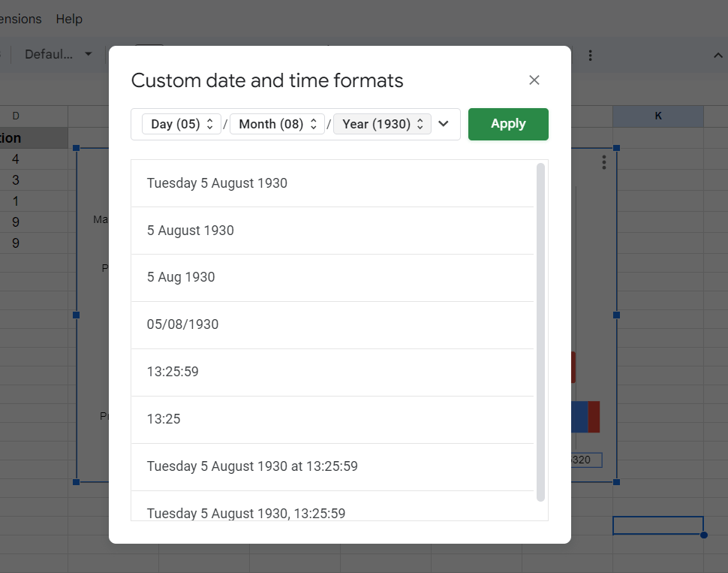This screenshot has width=728, height=573.
Task: Open the Month (08) format token options
Action: [277, 124]
